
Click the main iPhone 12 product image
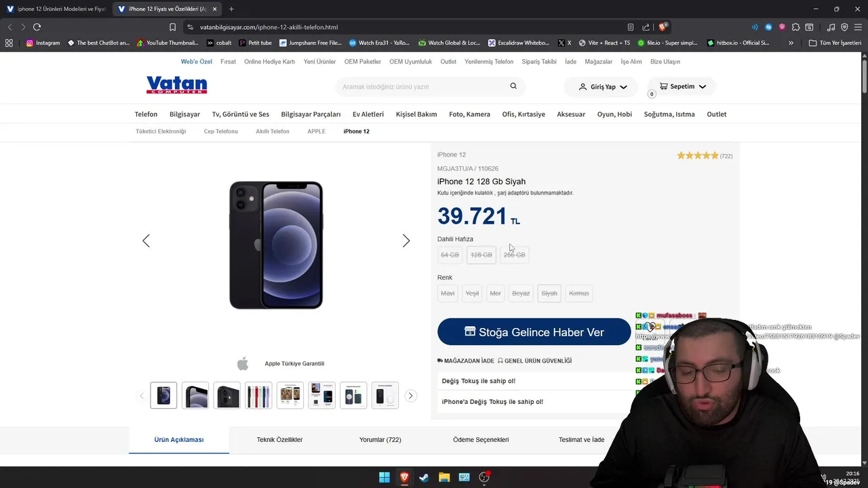click(276, 245)
